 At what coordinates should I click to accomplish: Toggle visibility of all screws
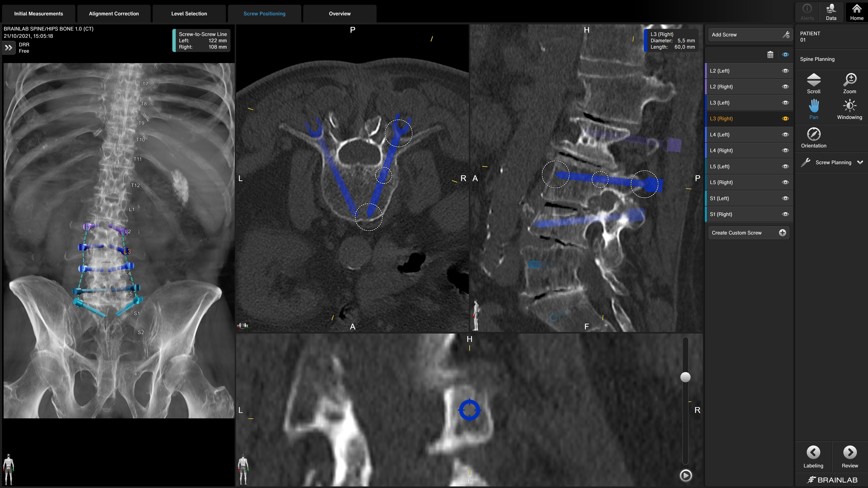[x=785, y=54]
